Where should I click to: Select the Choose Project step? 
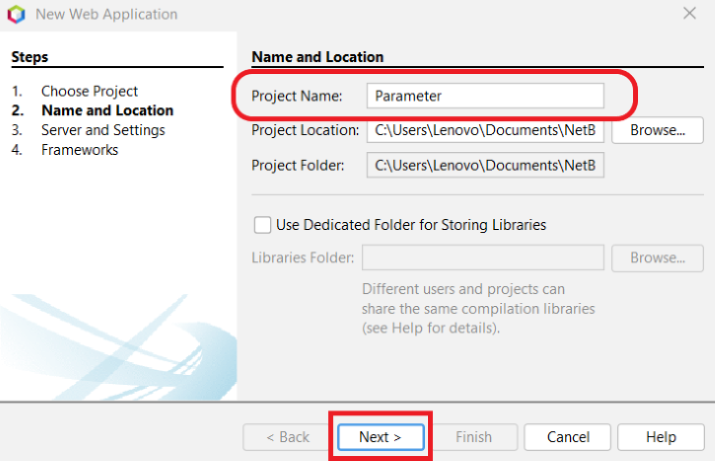click(x=89, y=91)
